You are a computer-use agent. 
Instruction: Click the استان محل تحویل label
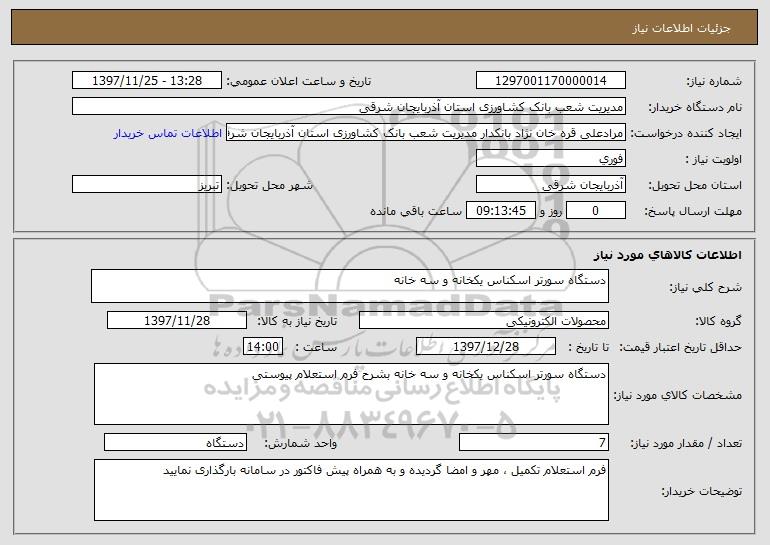click(695, 186)
